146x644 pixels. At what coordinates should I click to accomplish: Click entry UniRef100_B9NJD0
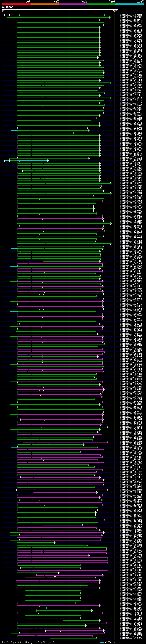(131, 608)
